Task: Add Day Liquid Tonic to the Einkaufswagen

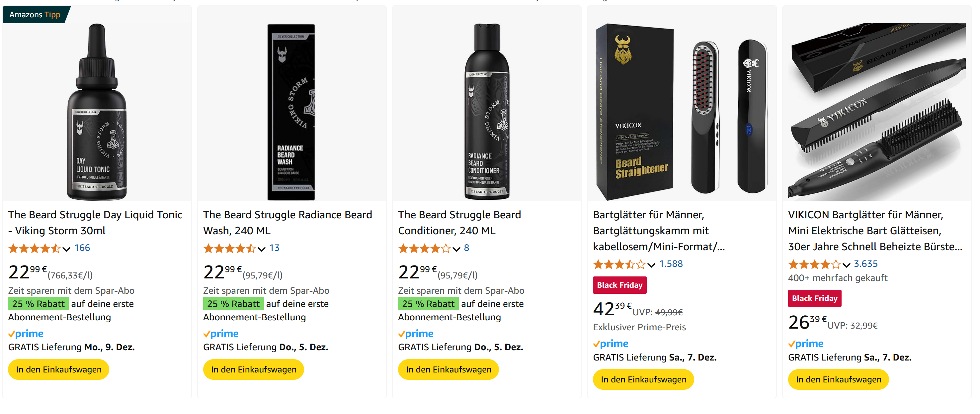Action: point(58,369)
